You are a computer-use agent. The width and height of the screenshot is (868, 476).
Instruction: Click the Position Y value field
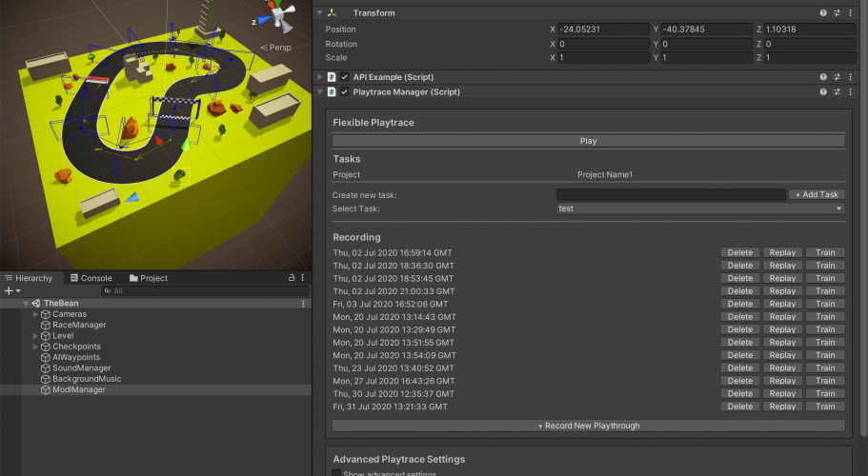click(706, 30)
